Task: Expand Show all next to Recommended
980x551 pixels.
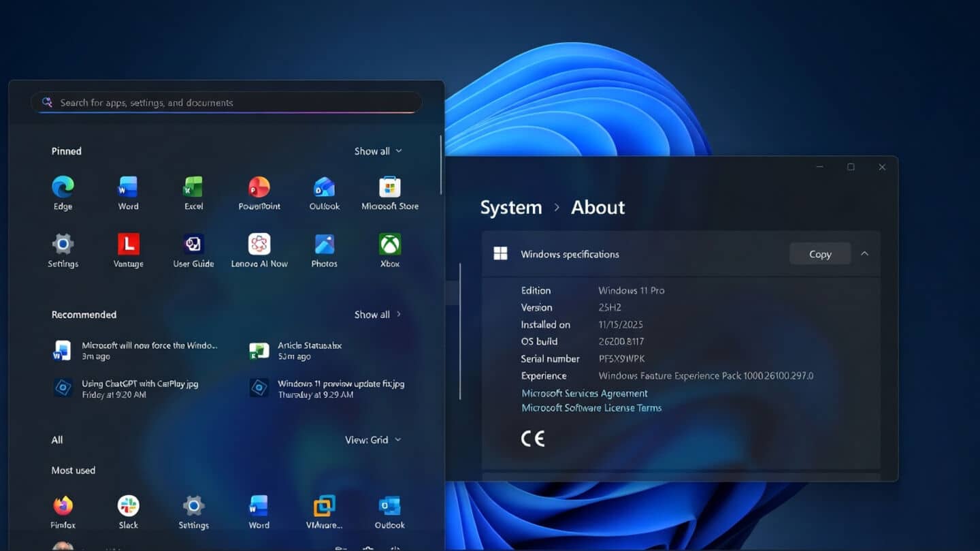Action: click(378, 315)
